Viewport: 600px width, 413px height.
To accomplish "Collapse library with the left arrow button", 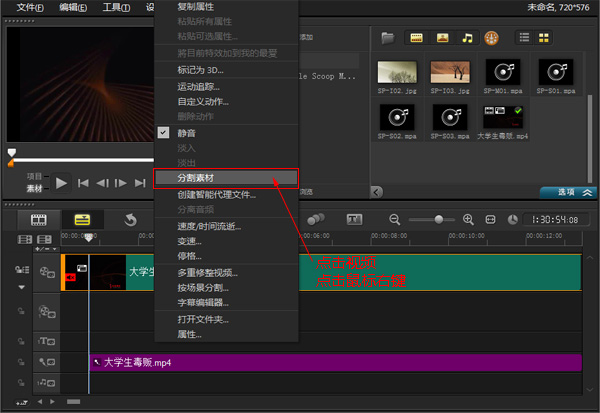I will [377, 192].
